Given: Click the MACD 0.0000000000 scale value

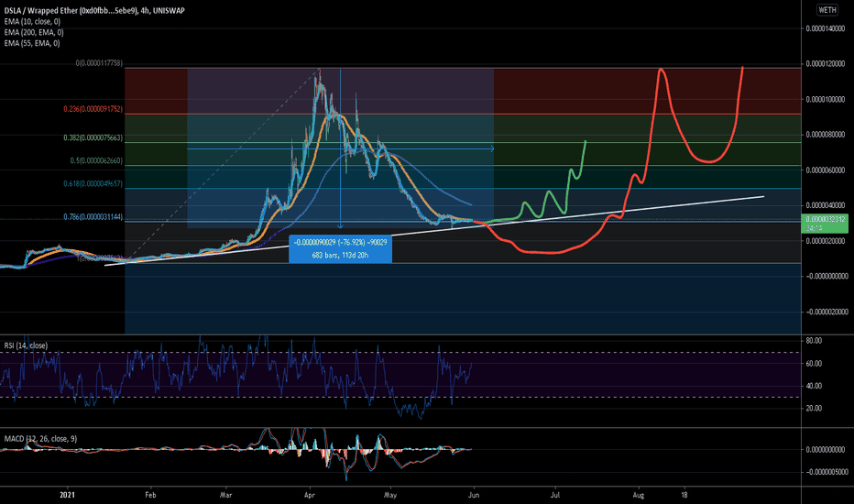Looking at the screenshot, I should point(826,450).
